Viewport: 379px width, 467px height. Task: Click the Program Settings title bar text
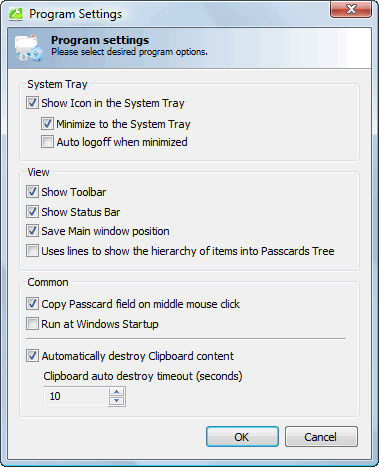click(x=76, y=14)
